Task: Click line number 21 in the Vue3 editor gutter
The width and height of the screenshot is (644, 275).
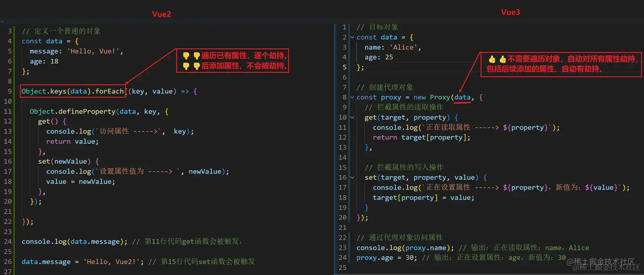Action: [343, 228]
